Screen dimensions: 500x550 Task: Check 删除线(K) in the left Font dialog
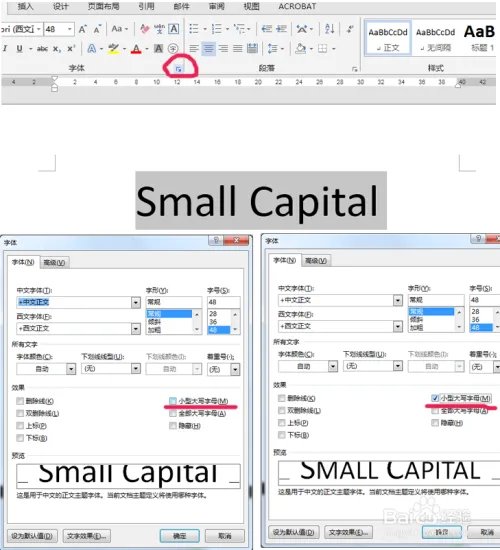pos(20,401)
